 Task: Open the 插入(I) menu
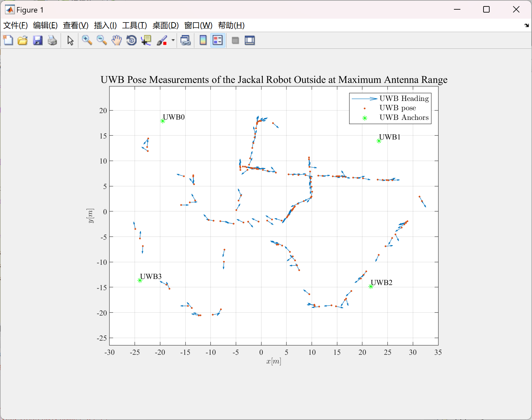pos(105,25)
